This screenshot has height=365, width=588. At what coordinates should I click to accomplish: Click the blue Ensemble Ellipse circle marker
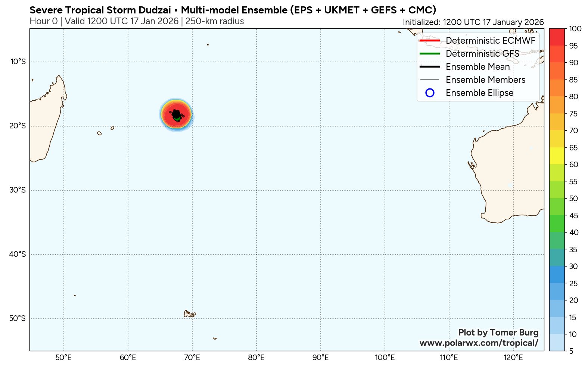pyautogui.click(x=430, y=93)
